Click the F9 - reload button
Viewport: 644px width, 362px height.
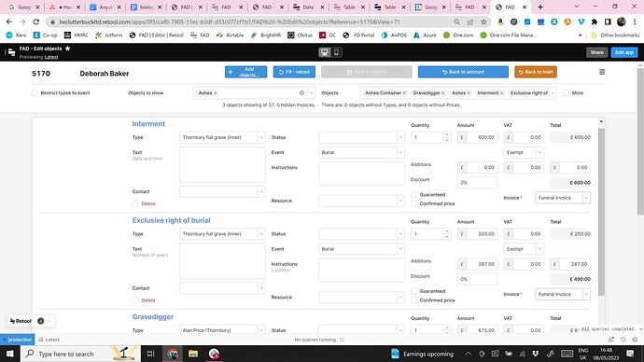pos(294,72)
